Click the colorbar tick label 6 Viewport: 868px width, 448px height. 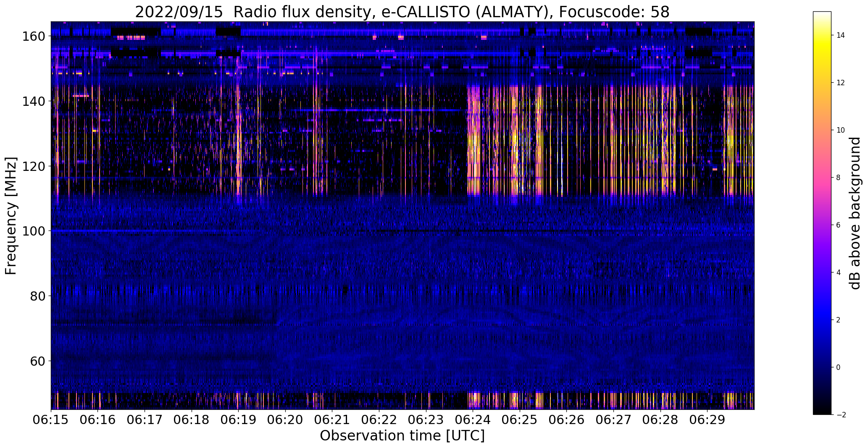point(839,225)
